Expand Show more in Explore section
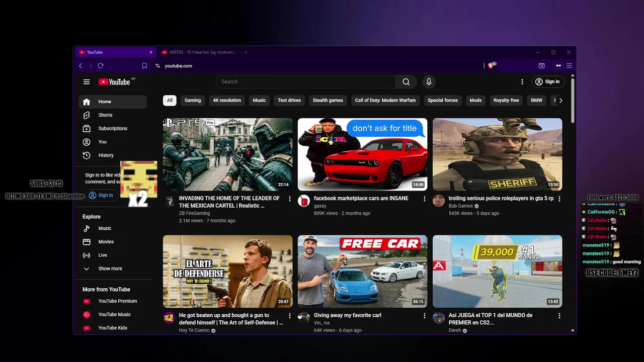644x362 pixels. click(113, 268)
